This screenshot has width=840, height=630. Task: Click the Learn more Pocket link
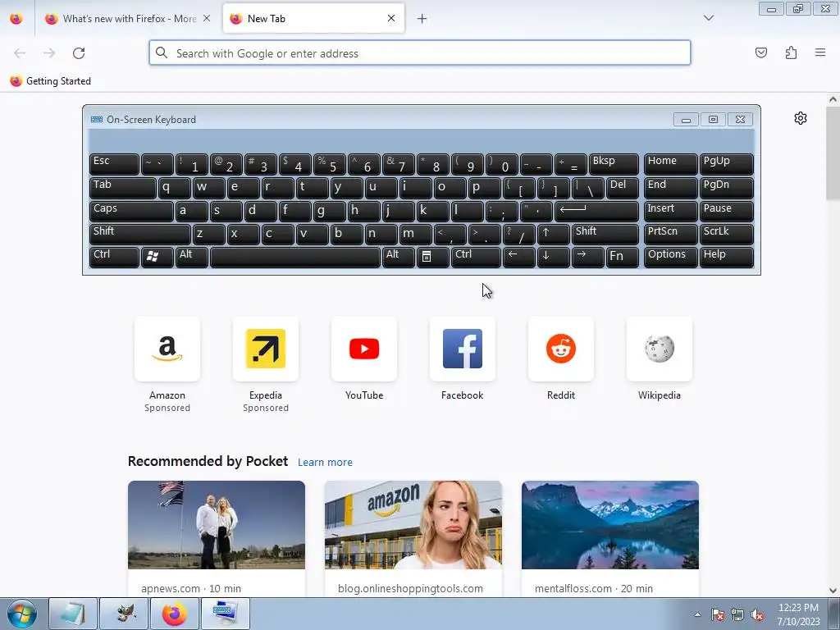click(x=325, y=463)
